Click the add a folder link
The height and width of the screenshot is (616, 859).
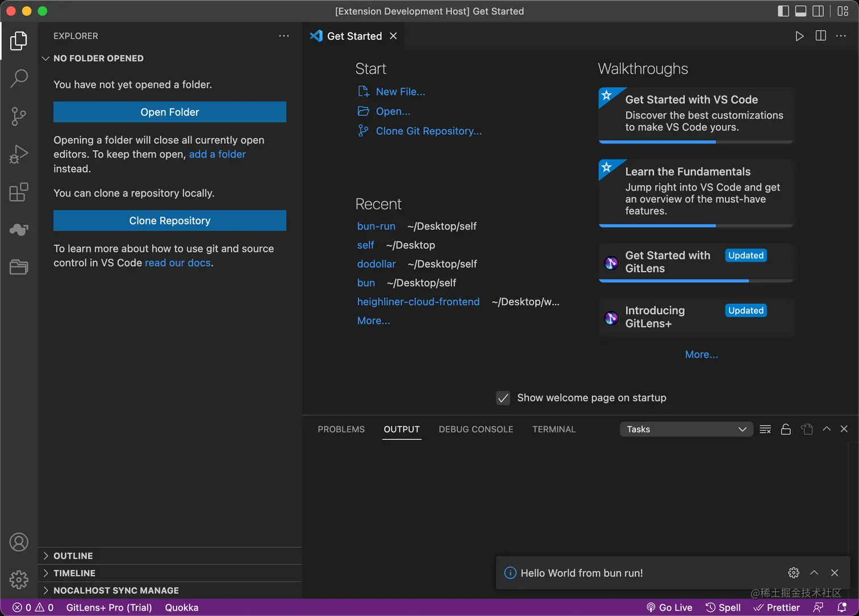[x=218, y=154]
